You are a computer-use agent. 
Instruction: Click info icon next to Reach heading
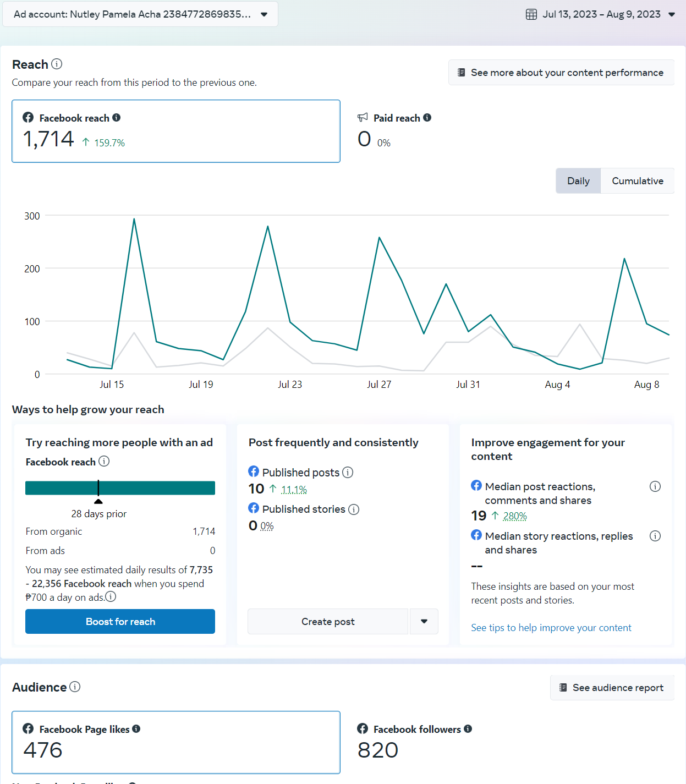pos(57,64)
